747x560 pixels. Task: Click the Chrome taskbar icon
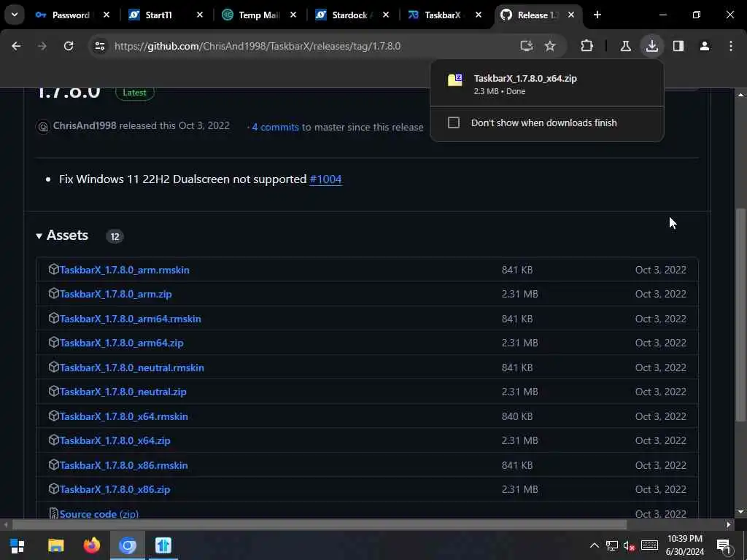[127, 545]
